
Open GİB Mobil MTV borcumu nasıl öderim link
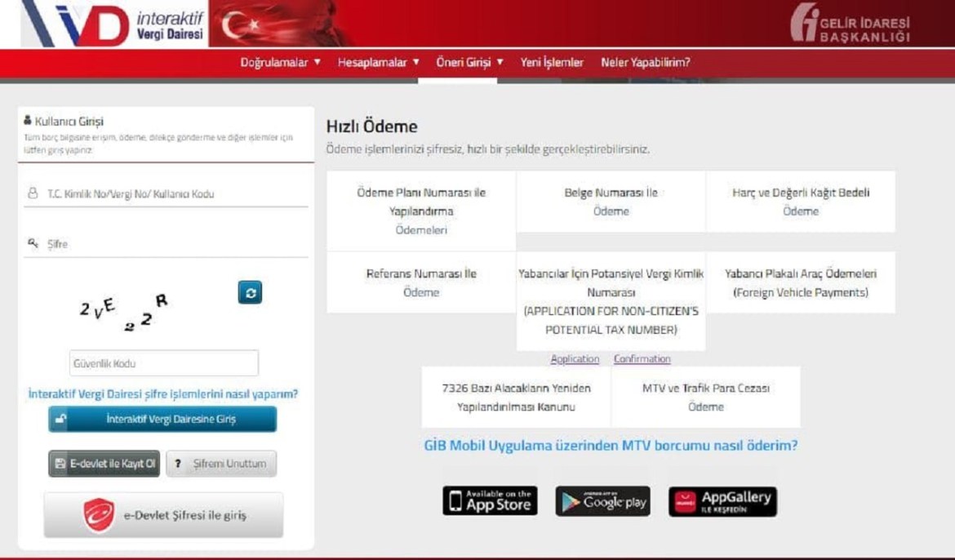(x=611, y=446)
